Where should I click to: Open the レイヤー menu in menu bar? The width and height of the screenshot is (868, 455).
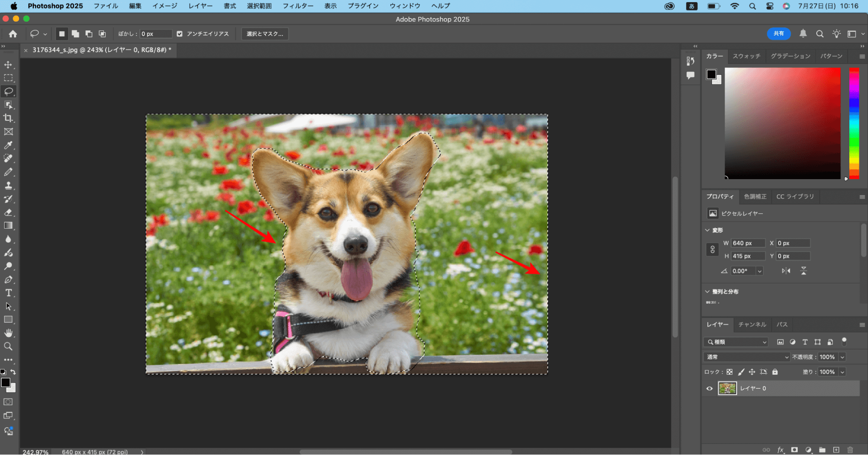[x=200, y=6]
